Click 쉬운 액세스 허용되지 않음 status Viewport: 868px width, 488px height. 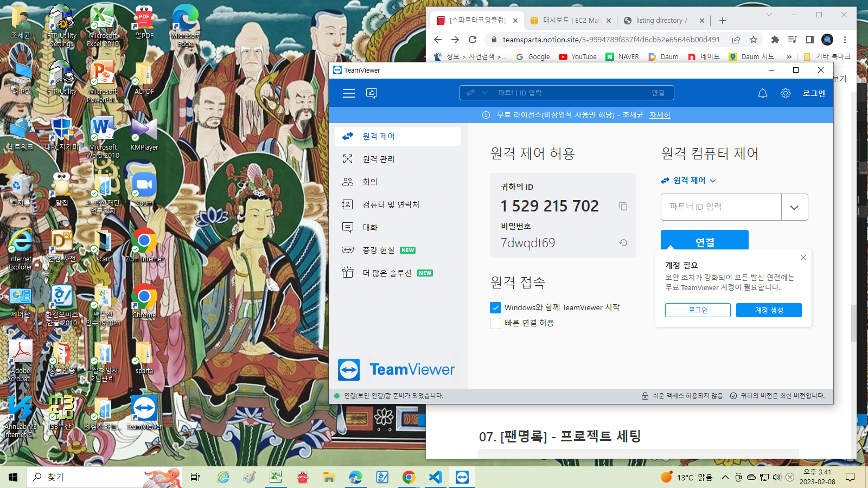tap(682, 396)
